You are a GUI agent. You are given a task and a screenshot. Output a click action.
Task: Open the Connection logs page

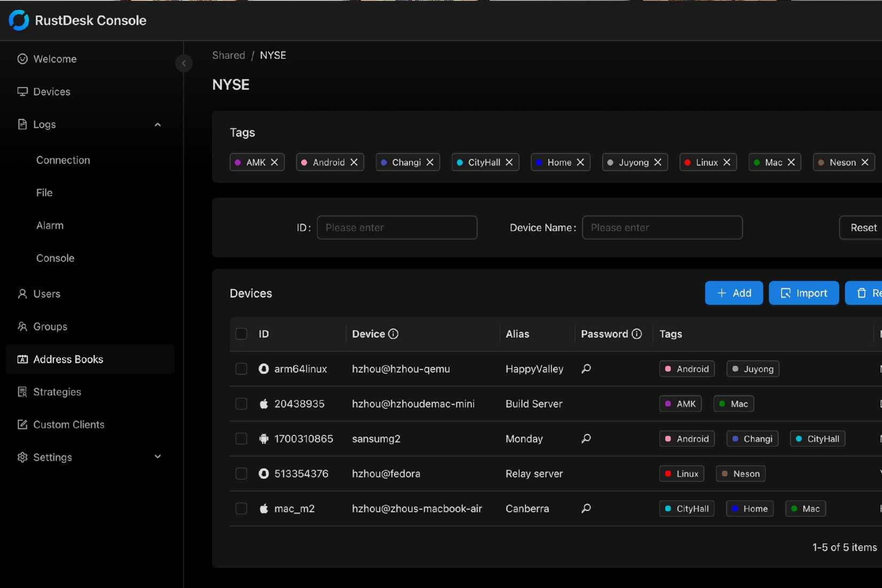63,160
